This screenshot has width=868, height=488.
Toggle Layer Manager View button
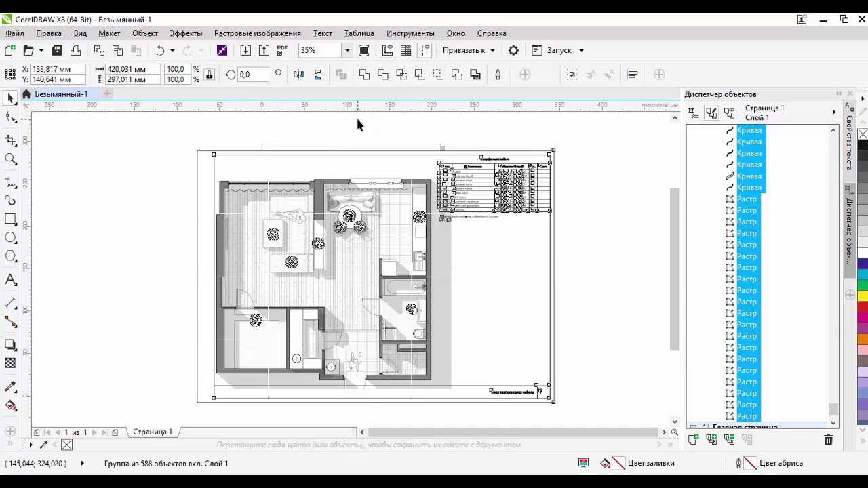[x=730, y=113]
